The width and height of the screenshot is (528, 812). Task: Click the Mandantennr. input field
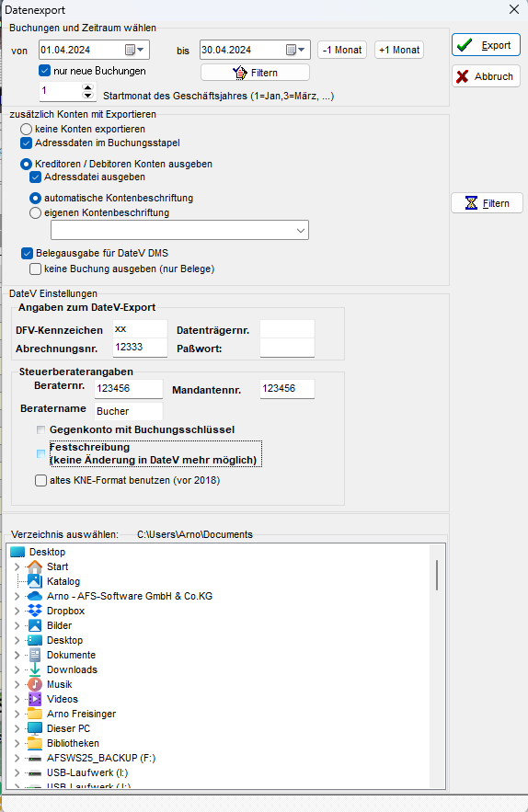tap(287, 389)
